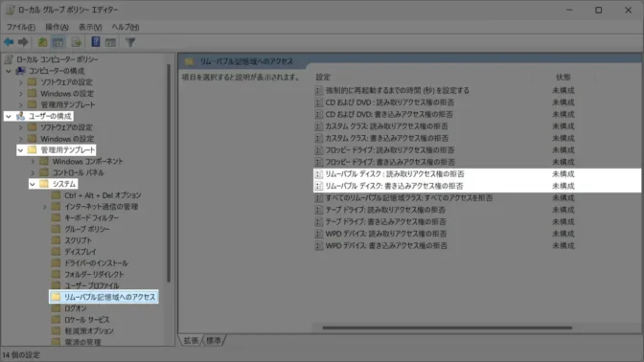Collapse the システム folder
Viewport: 644px width, 362px height.
tap(33, 184)
